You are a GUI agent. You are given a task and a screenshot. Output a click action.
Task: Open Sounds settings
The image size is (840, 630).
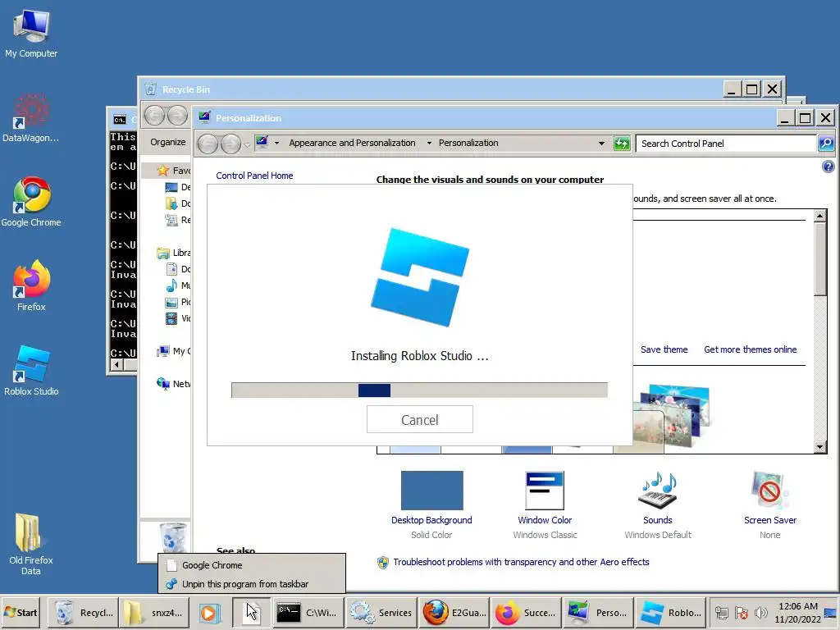657,505
